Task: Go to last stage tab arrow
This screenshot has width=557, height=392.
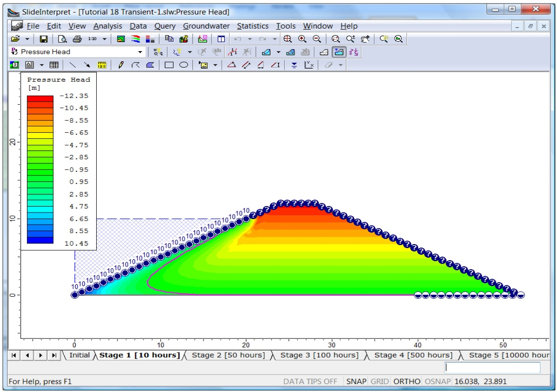Action: 54,355
